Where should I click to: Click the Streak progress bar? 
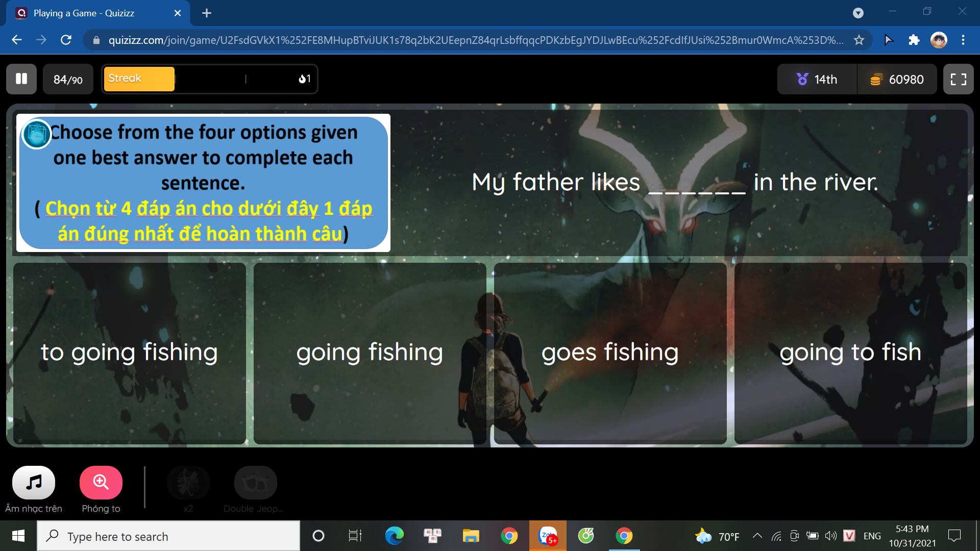coord(209,79)
